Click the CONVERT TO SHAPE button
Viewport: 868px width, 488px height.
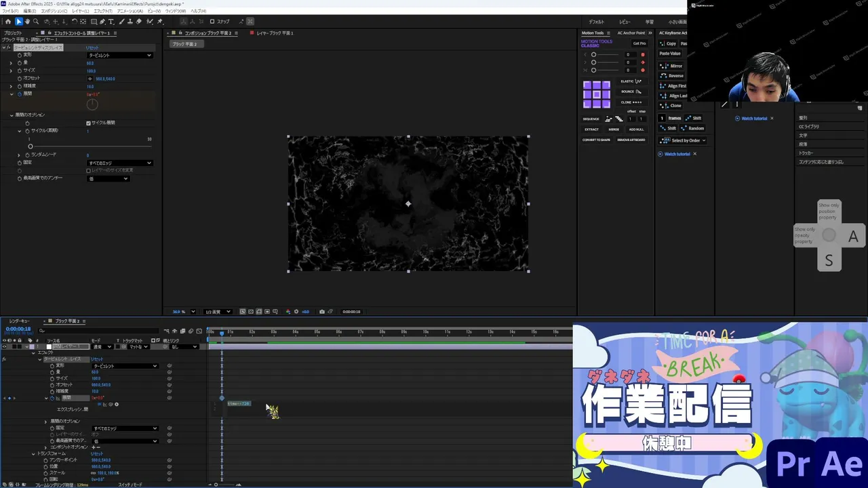(x=596, y=140)
